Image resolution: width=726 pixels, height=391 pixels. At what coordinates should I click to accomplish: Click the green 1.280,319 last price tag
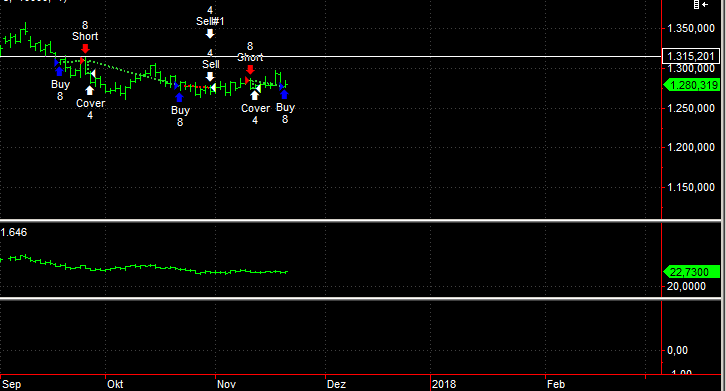tap(691, 85)
